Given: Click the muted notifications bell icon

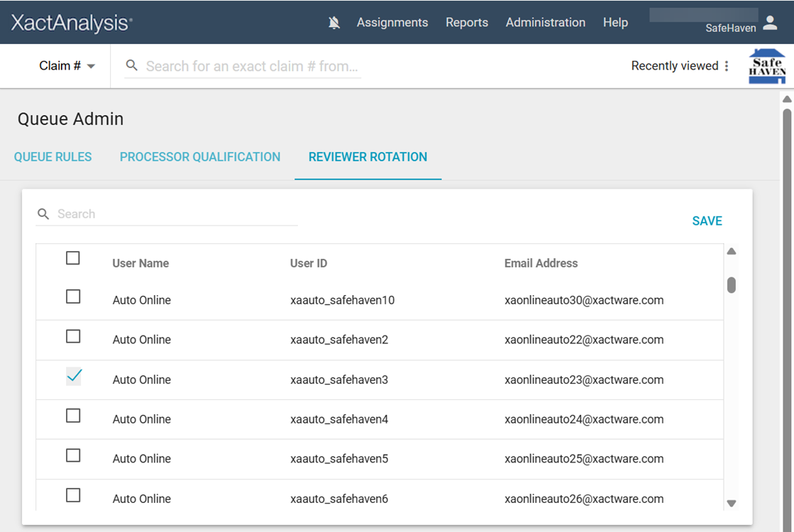Looking at the screenshot, I should click(x=334, y=23).
